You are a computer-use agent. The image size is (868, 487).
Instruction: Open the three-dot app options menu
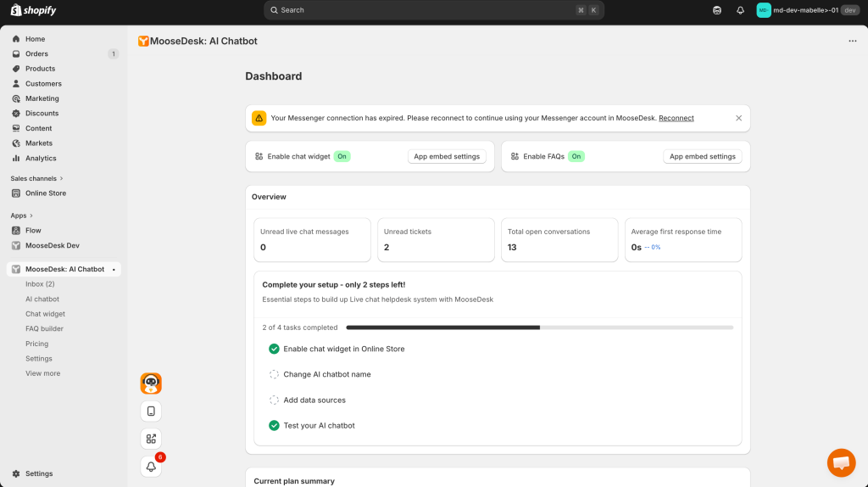[852, 41]
